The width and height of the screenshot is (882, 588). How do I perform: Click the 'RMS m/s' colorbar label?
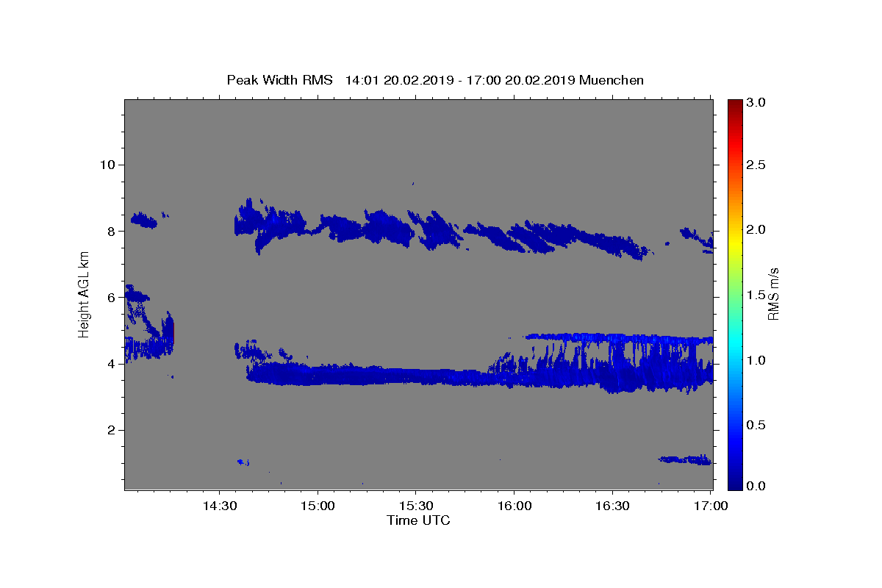pos(772,293)
